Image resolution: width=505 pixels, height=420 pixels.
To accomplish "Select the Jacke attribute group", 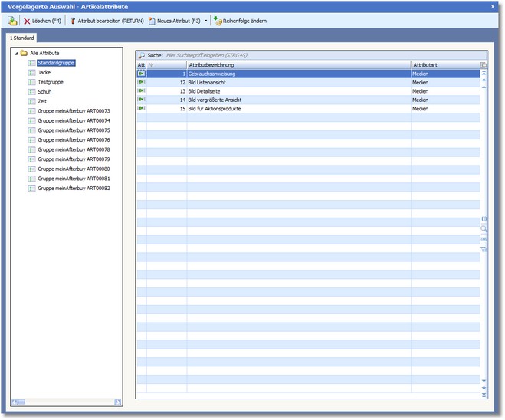I will point(44,72).
